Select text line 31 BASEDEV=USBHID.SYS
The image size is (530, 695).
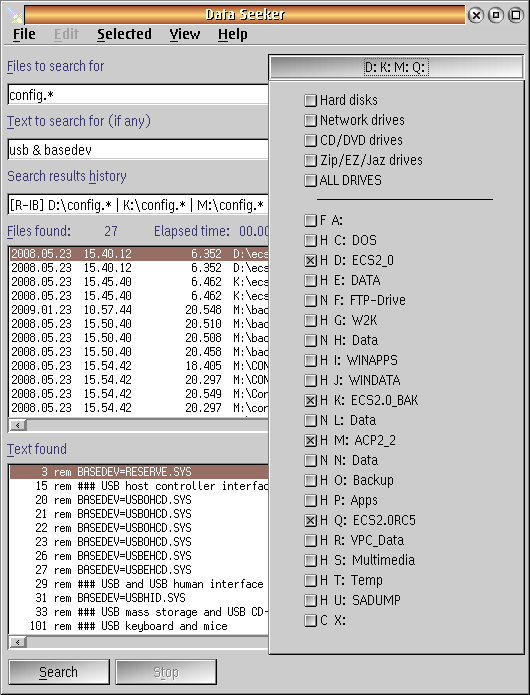[x=139, y=598]
